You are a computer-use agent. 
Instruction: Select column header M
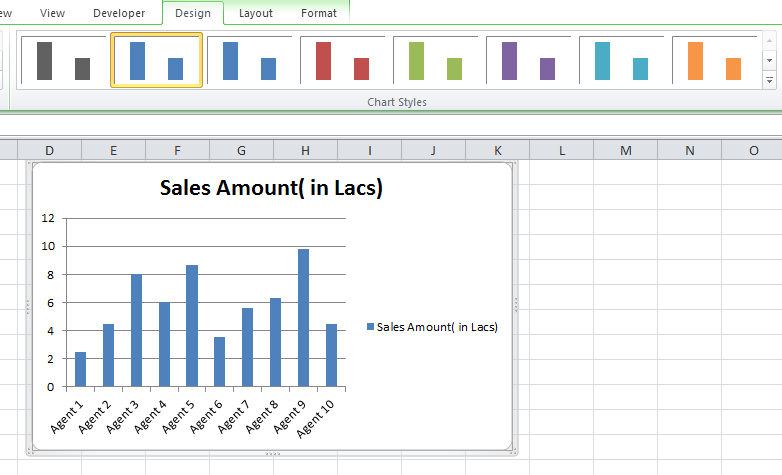pos(625,150)
